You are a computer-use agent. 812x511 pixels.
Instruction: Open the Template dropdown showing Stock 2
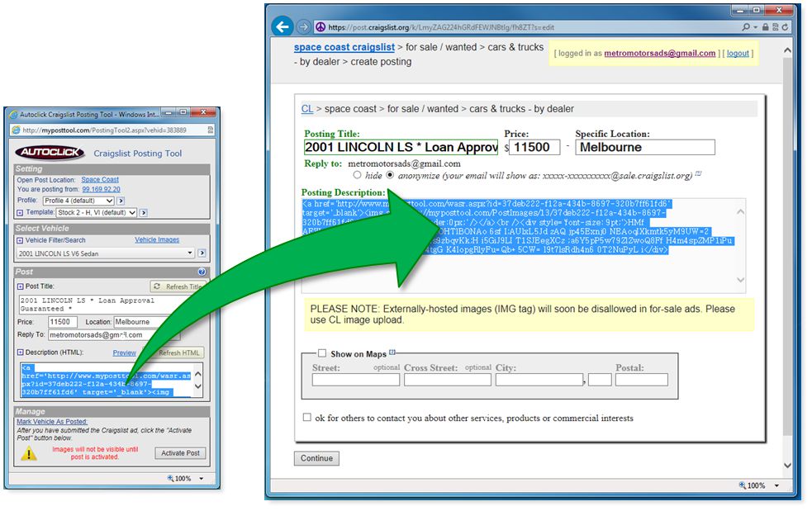pyautogui.click(x=97, y=213)
